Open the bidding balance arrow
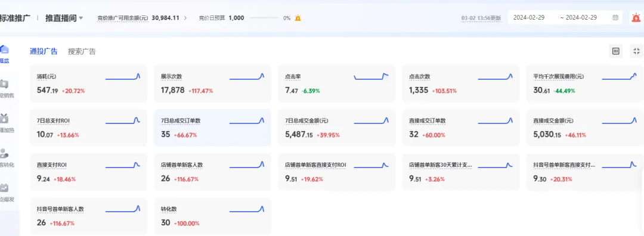644x236 pixels. tap(185, 18)
